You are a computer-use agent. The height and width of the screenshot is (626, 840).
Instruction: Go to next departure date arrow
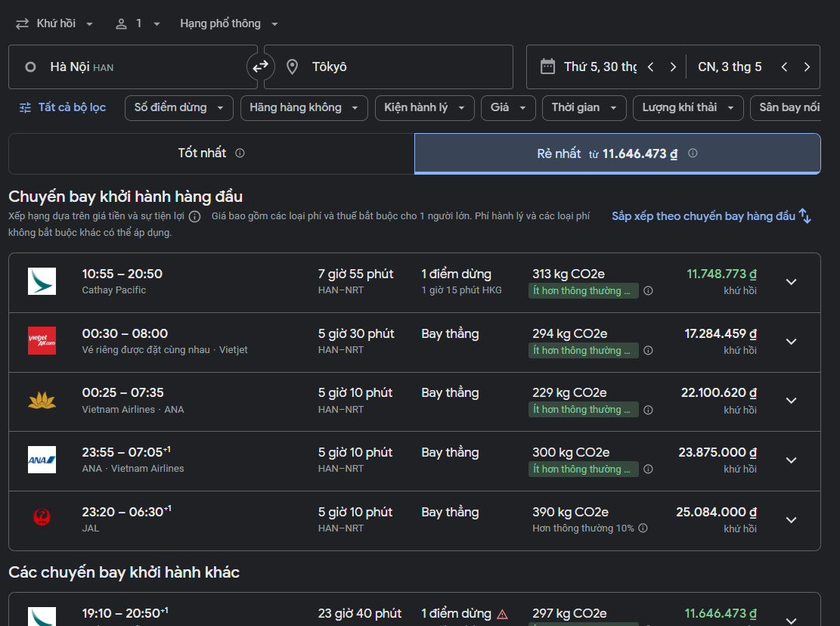[x=673, y=67]
